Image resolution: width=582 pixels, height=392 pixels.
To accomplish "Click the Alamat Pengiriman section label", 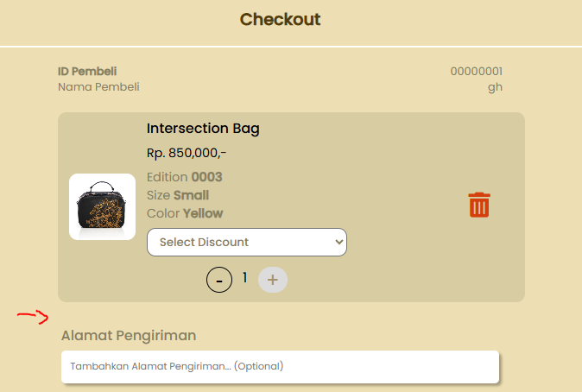I will (129, 336).
